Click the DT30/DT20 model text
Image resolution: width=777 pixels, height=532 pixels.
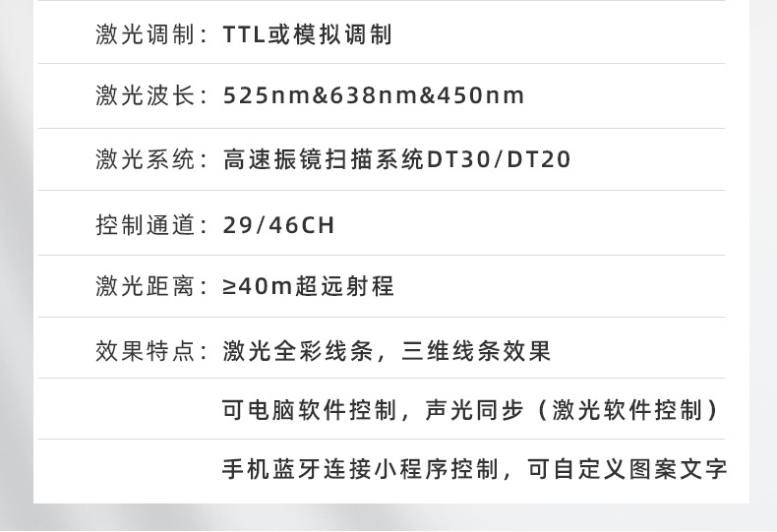pos(499,159)
